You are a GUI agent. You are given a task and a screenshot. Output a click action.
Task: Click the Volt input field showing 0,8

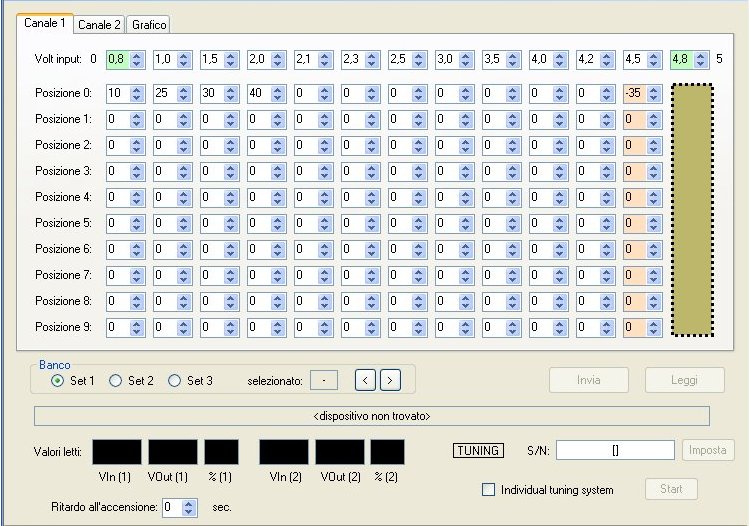pyautogui.click(x=118, y=59)
